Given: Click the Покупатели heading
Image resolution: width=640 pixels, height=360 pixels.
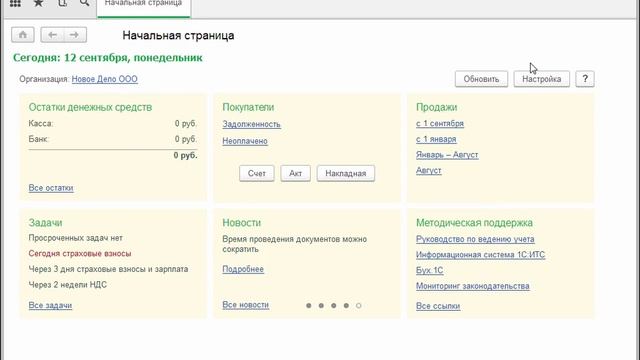Looking at the screenshot, I should 248,107.
